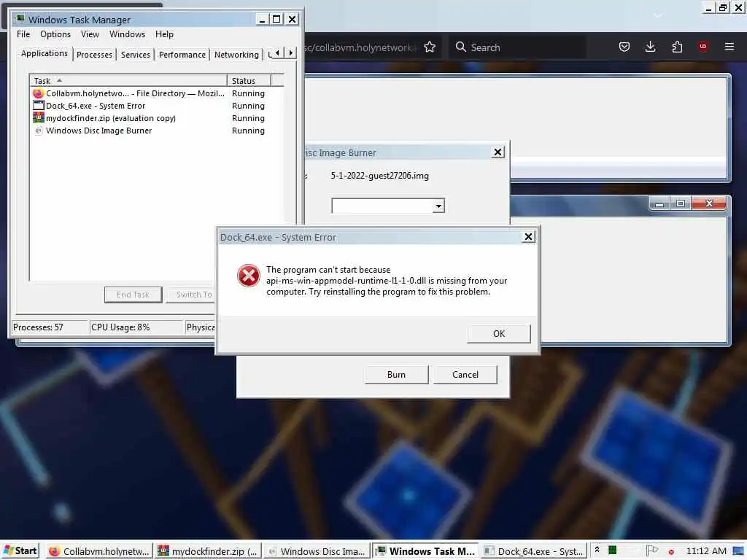Open the Pocket save icon in Firefox

(624, 47)
